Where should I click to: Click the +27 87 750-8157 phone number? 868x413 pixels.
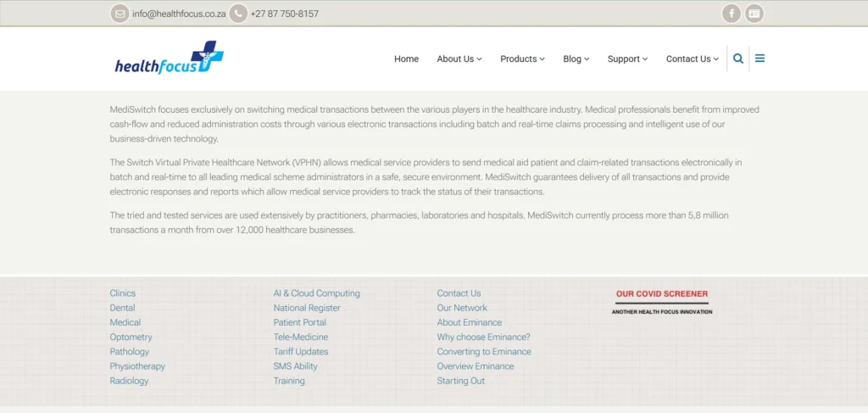pos(285,14)
